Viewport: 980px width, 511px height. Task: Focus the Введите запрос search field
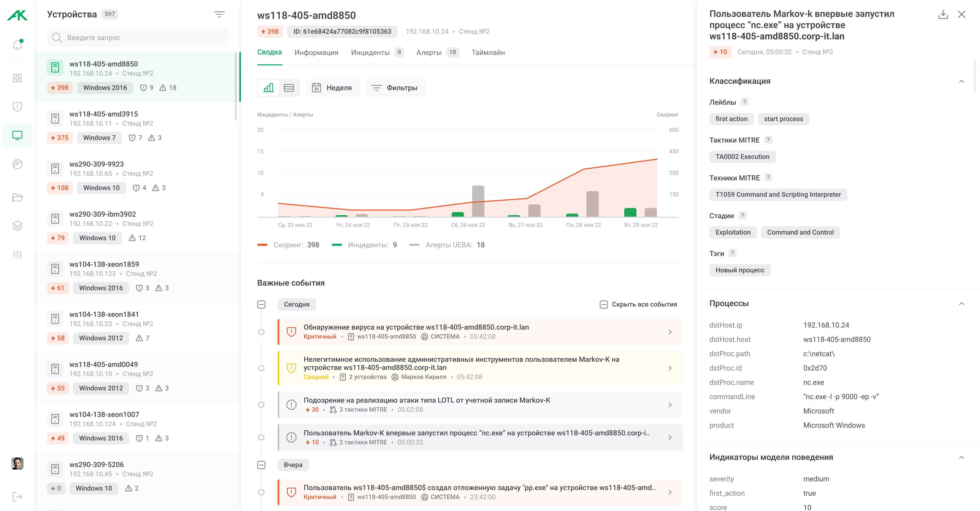coord(144,38)
